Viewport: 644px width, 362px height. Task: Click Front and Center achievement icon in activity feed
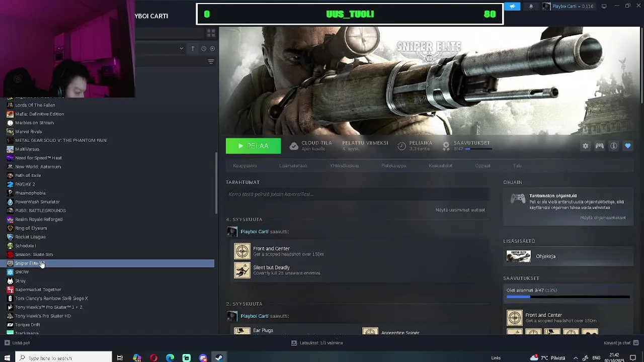pos(242,251)
